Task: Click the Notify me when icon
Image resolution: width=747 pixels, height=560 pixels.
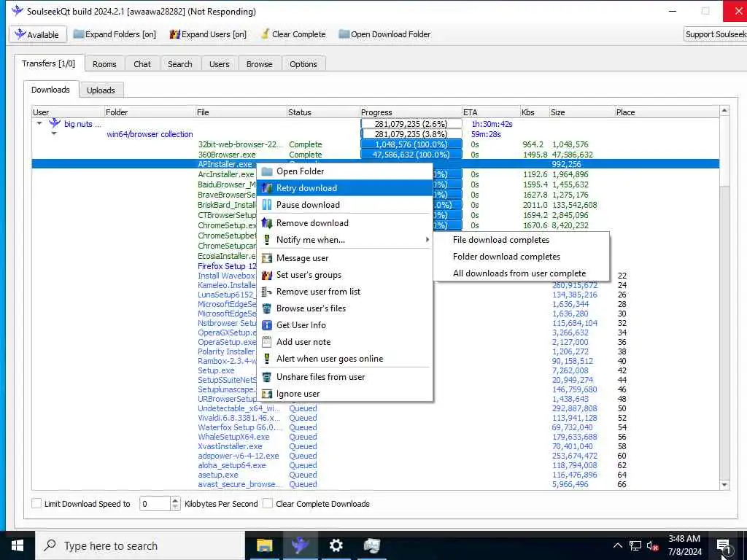Action: click(267, 239)
